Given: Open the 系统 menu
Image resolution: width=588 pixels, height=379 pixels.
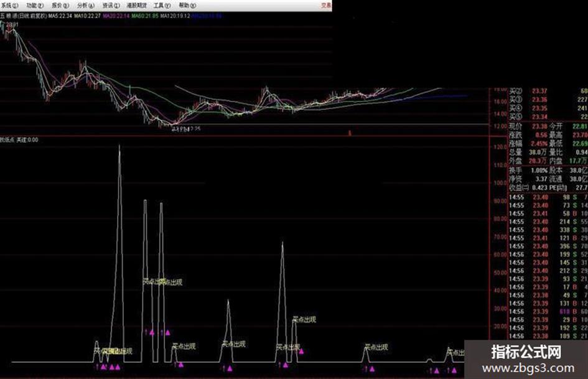Looking at the screenshot, I should [9, 5].
